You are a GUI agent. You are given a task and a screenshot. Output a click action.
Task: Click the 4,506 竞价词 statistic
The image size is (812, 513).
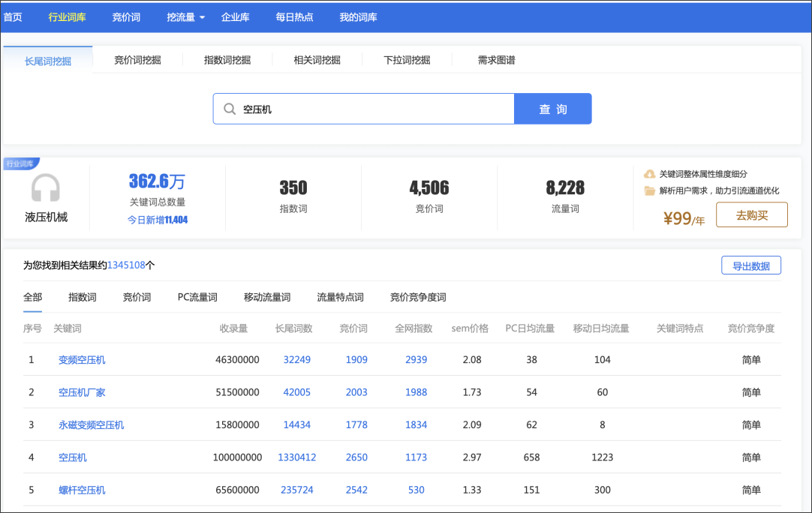point(429,195)
